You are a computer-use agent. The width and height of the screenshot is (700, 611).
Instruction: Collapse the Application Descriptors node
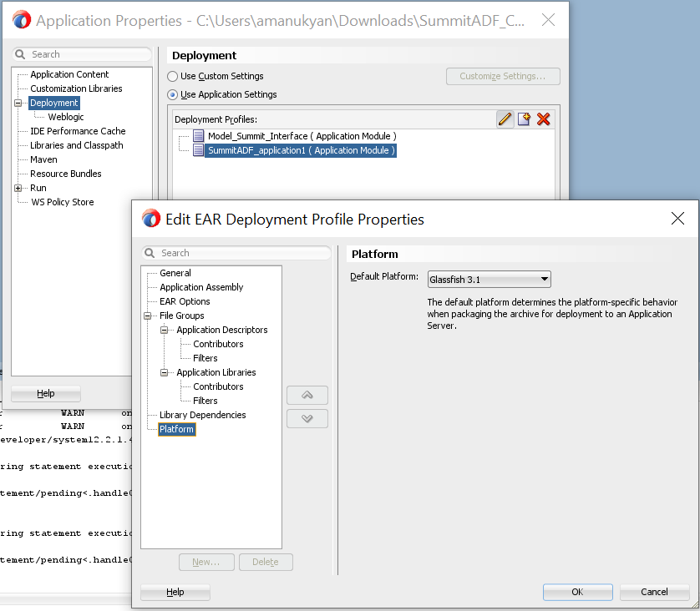pos(165,330)
